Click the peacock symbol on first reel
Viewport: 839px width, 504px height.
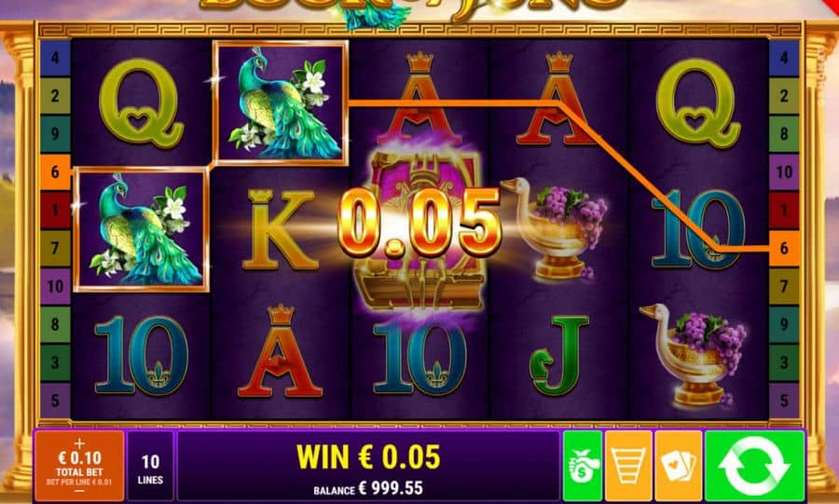142,229
